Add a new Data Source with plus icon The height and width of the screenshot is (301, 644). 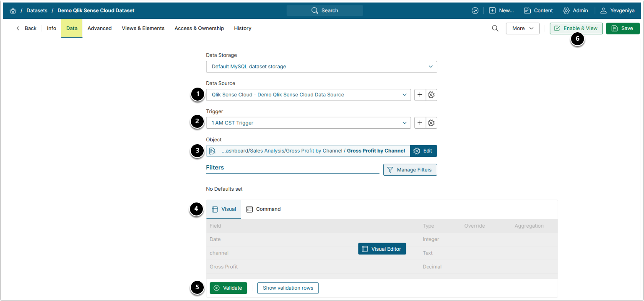click(x=420, y=95)
